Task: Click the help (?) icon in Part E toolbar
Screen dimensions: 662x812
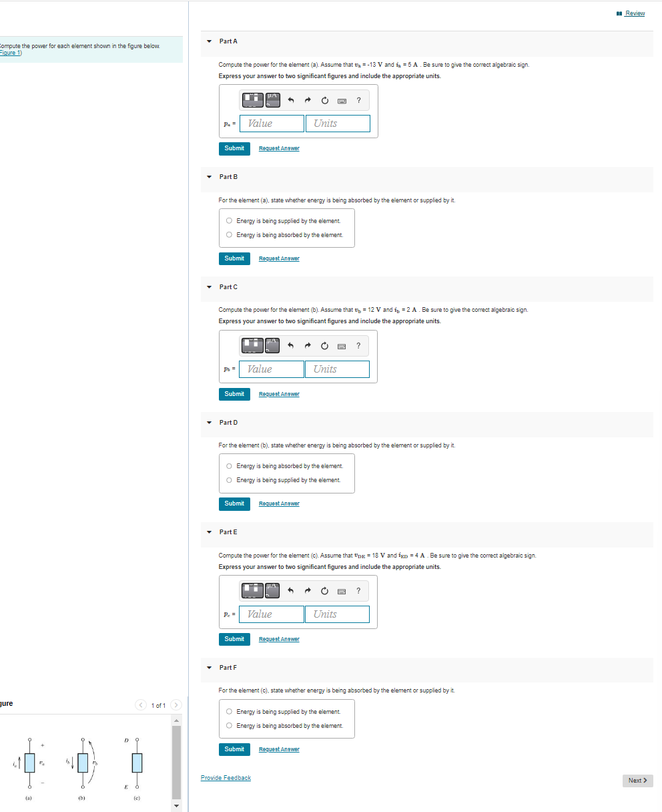Action: pyautogui.click(x=358, y=590)
